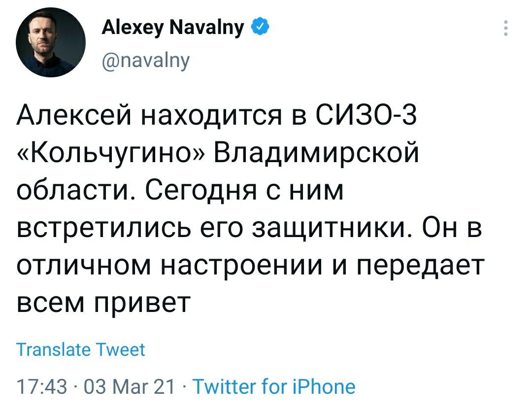Click the Twitter for iPhone source link
The width and height of the screenshot is (532, 411).
click(x=274, y=386)
